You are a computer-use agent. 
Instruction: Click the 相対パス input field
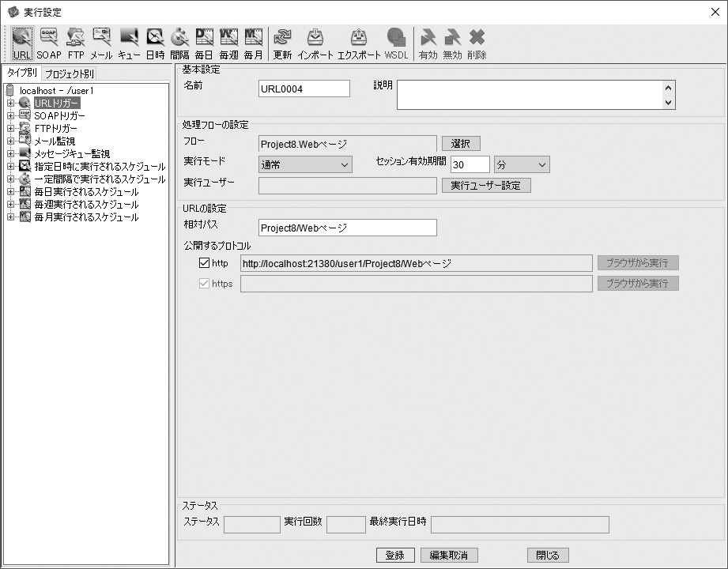point(347,228)
